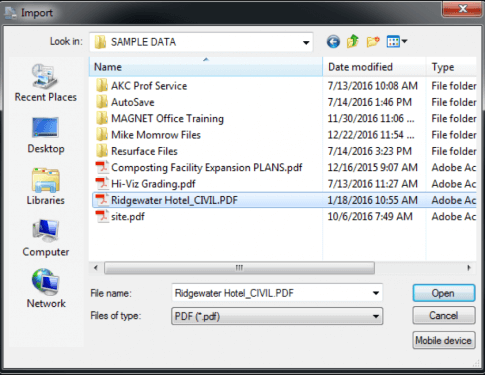Close the Import dialog window
This screenshot has width=485, height=375.
462,9
